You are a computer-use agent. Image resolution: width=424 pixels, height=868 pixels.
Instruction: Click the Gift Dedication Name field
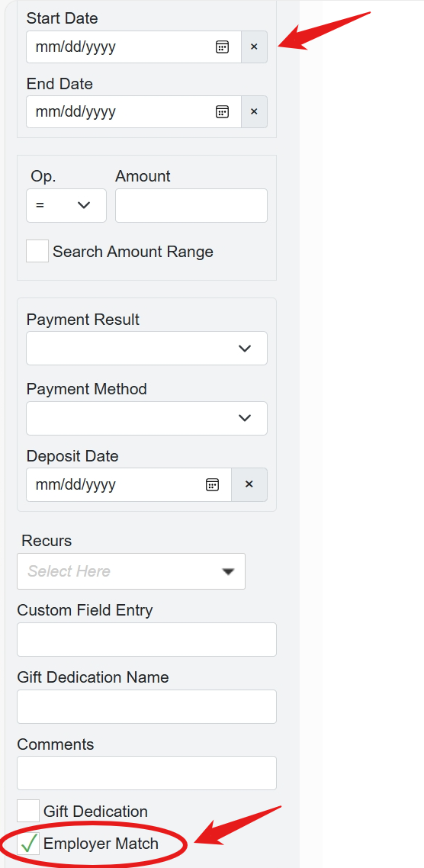[146, 707]
